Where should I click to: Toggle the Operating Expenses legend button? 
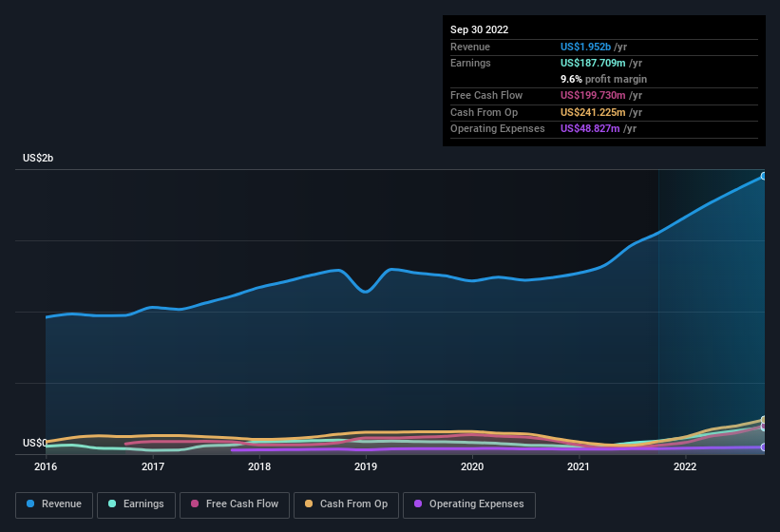click(x=468, y=504)
